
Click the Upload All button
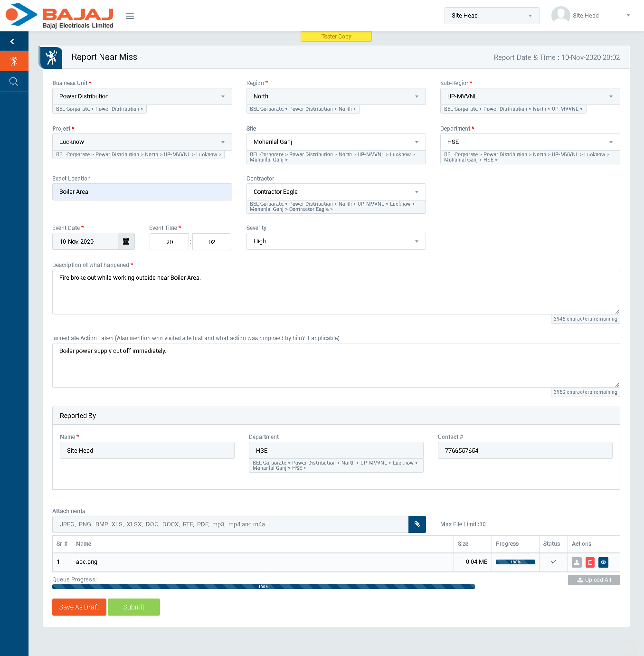594,580
